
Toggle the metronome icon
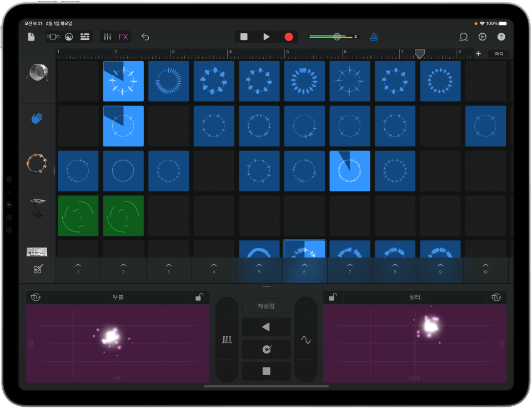click(374, 37)
